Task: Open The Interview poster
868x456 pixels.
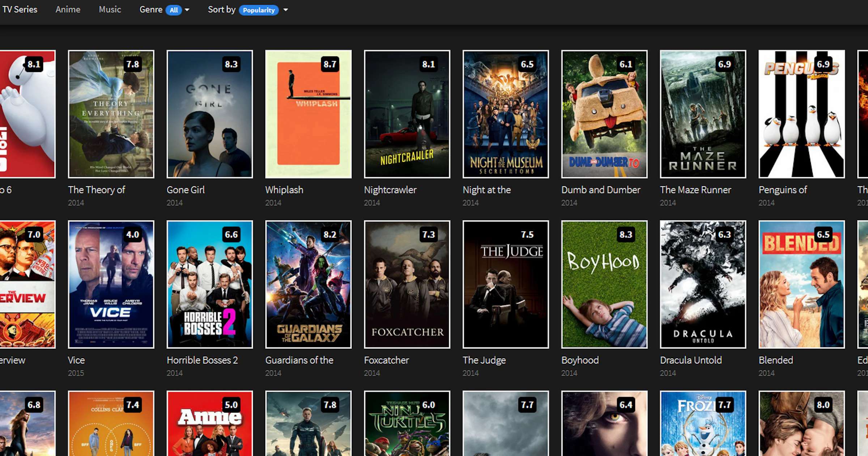Action: tap(27, 284)
